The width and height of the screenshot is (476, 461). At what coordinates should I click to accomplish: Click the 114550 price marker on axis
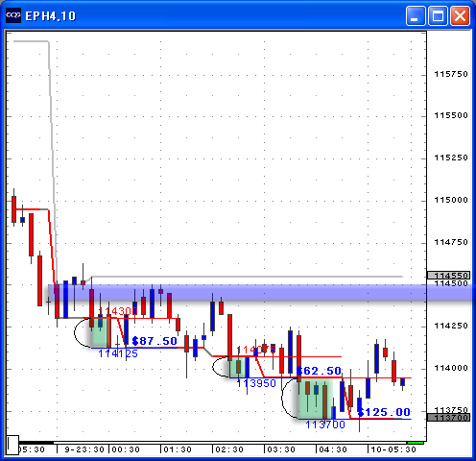(448, 276)
